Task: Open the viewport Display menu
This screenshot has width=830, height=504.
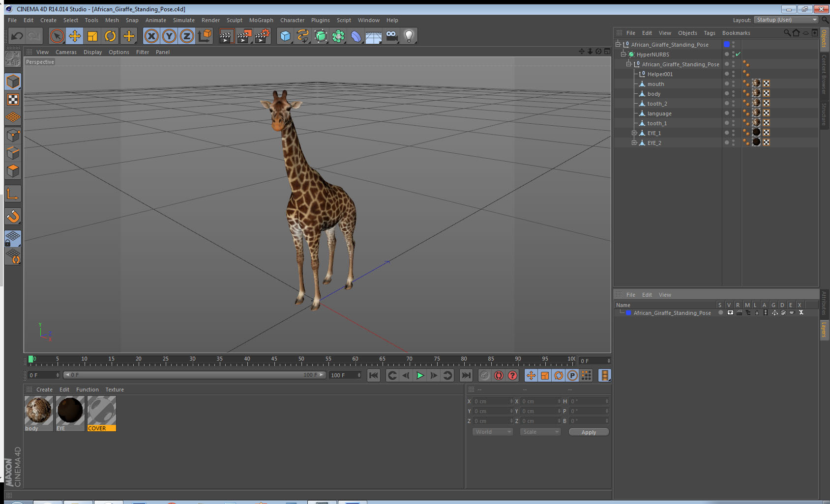Action: (x=92, y=52)
